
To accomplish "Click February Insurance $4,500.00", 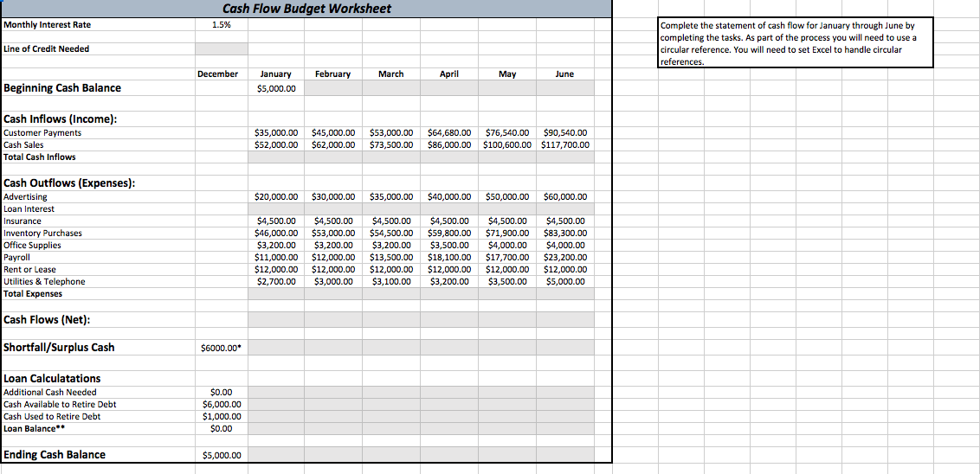I will [x=333, y=221].
